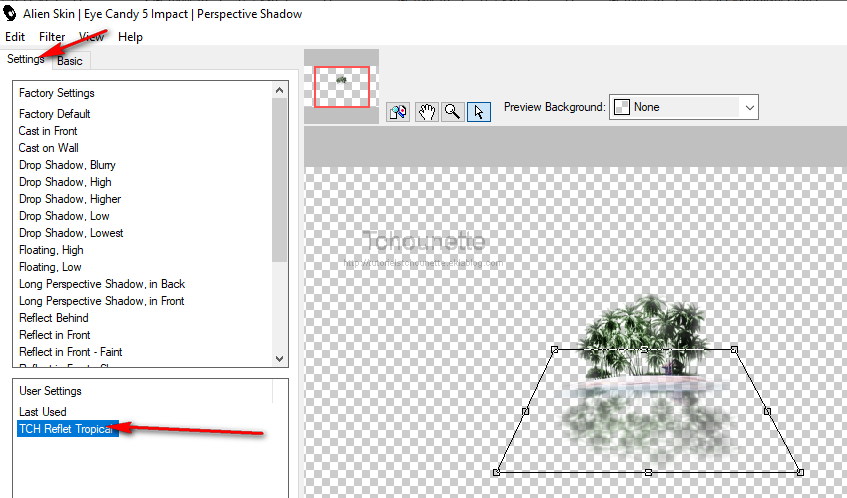Select the arrow pointer tool
Image resolution: width=847 pixels, height=498 pixels.
tap(478, 112)
